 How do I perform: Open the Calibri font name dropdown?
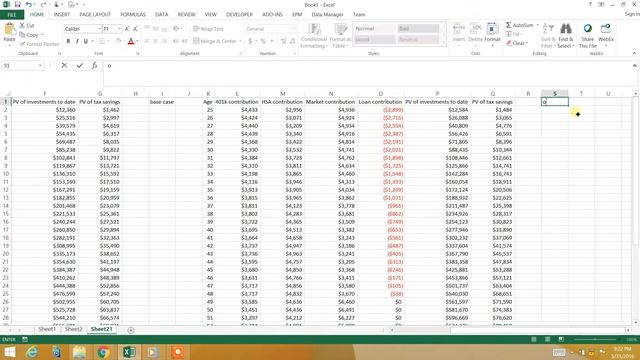(99, 29)
